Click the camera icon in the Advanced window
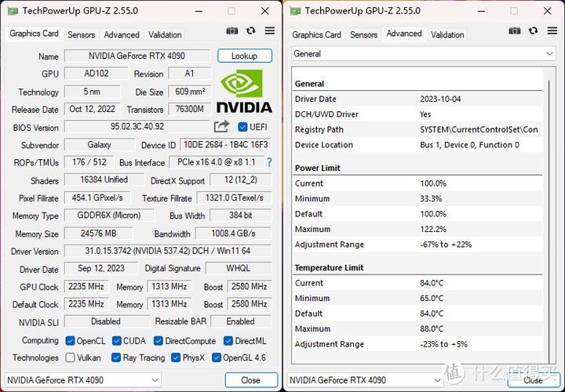Screen dimensions: 565x392 coord(515,31)
